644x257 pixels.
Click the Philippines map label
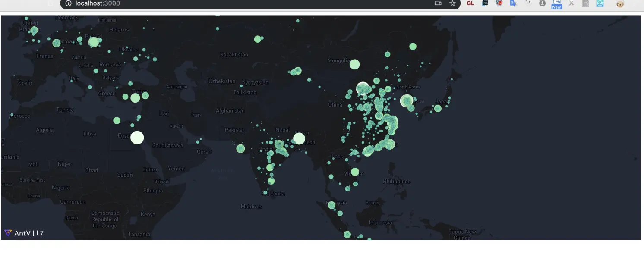397,182
